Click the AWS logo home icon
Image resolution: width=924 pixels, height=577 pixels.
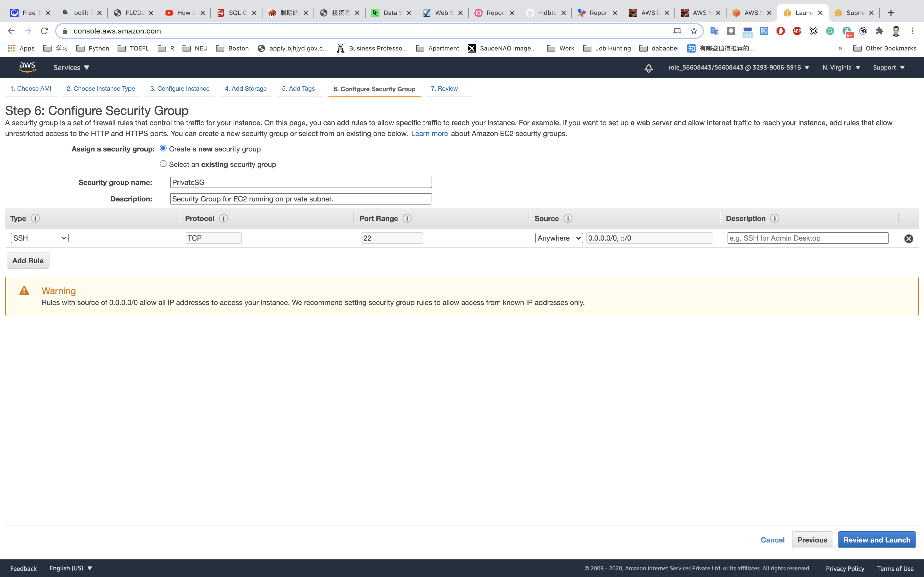click(27, 67)
